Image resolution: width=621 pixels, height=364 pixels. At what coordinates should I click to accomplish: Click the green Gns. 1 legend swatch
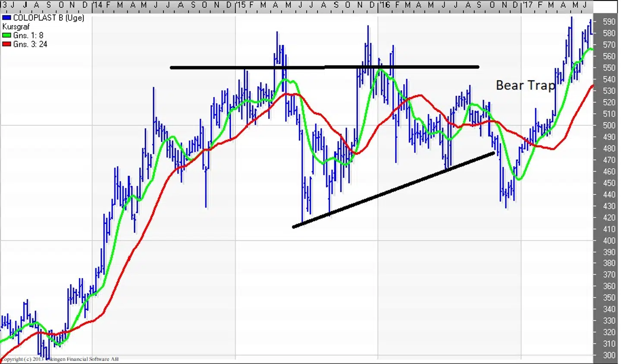click(x=7, y=35)
